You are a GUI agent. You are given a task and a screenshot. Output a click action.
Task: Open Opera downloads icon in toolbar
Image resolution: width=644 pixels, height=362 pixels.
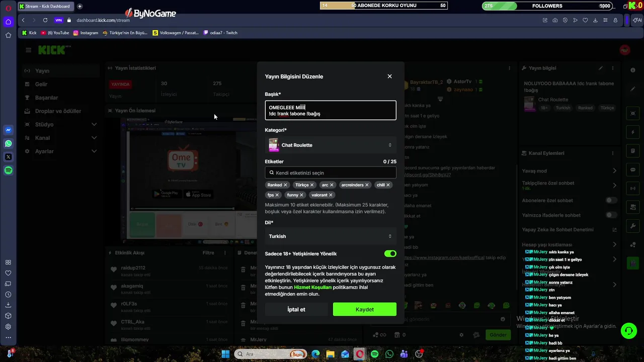(595, 20)
